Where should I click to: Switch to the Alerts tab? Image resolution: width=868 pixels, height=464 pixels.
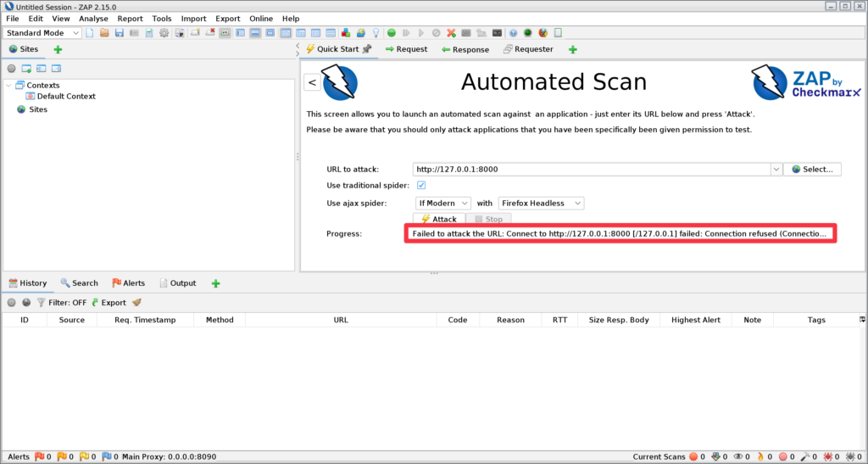coord(129,283)
